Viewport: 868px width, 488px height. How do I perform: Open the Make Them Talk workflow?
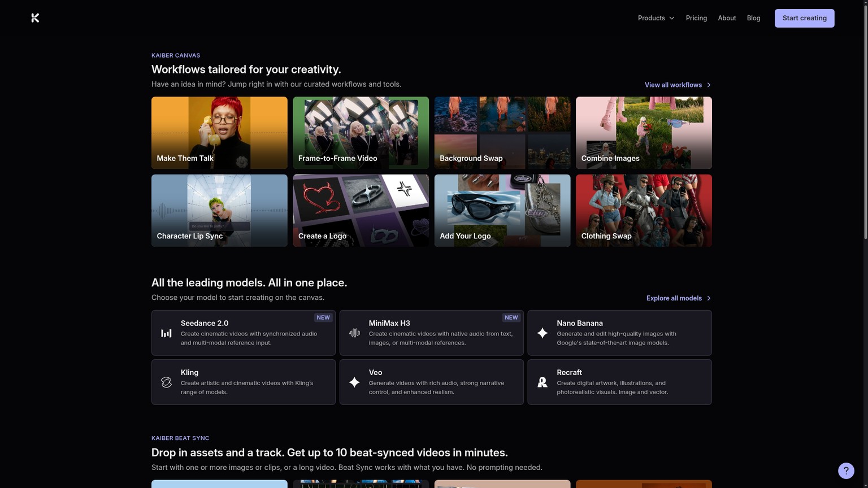point(219,133)
